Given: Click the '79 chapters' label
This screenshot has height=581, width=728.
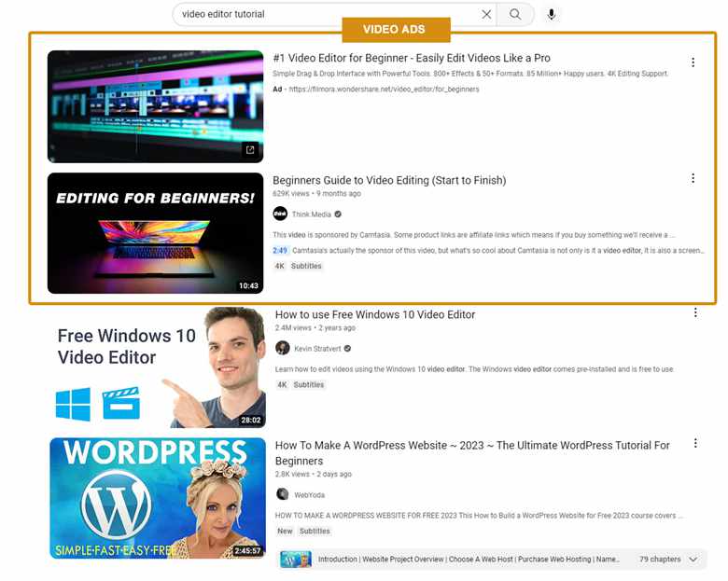Looking at the screenshot, I should 660,560.
